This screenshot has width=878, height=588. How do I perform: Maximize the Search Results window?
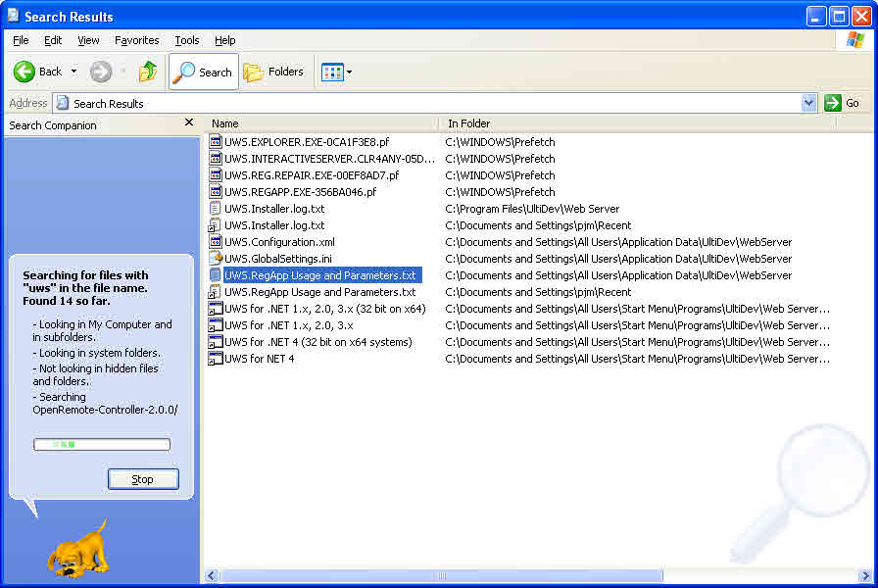839,17
